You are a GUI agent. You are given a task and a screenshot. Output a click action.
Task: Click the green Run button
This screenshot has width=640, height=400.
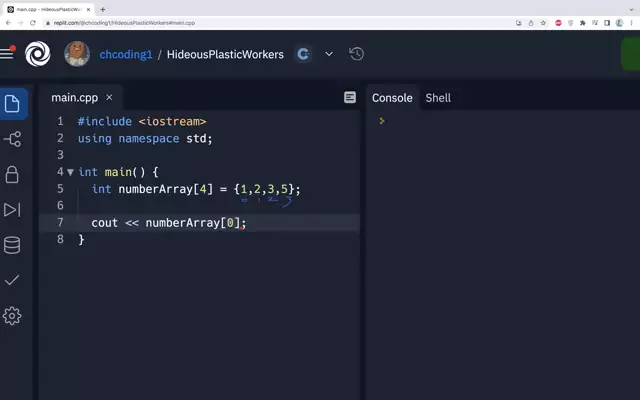(x=631, y=54)
